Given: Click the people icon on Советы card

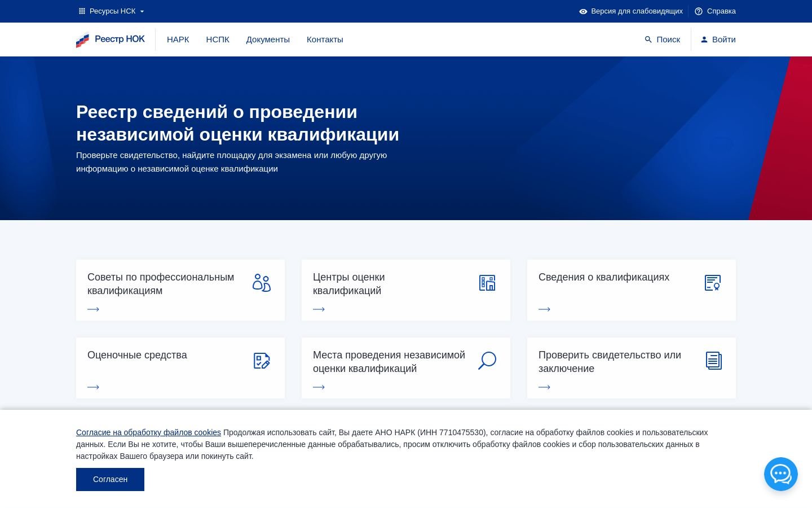Looking at the screenshot, I should click(x=262, y=283).
